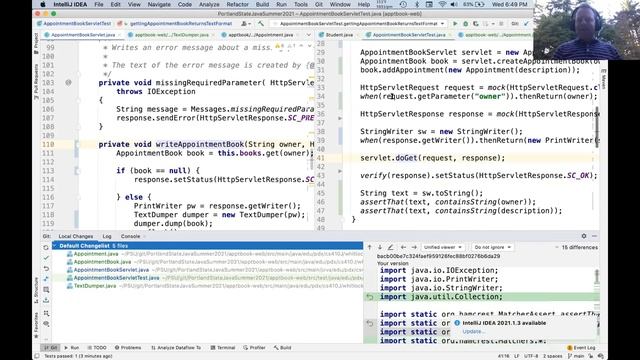Open the Console tab in Git panel
The image size is (640, 360).
coord(130,236)
